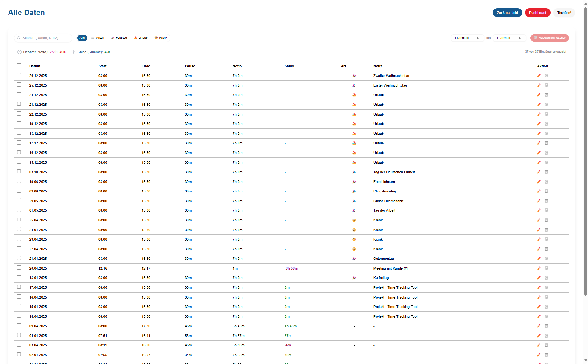Click the -6h 58m saldo value
This screenshot has width=588, height=364.
291,268
